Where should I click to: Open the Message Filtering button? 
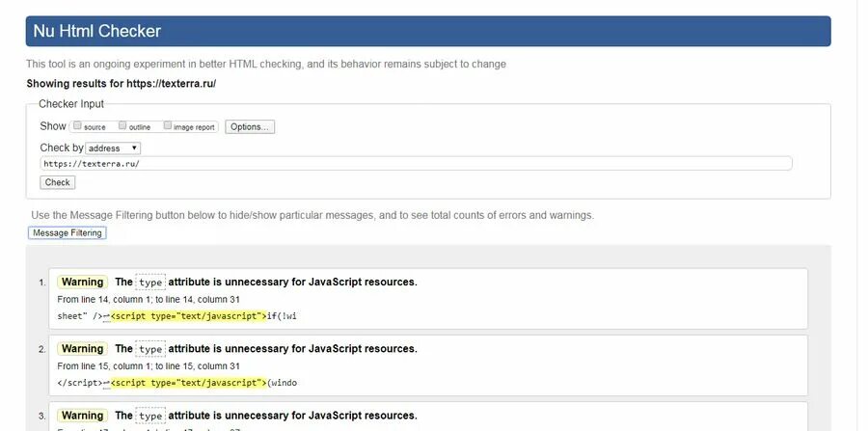67,233
